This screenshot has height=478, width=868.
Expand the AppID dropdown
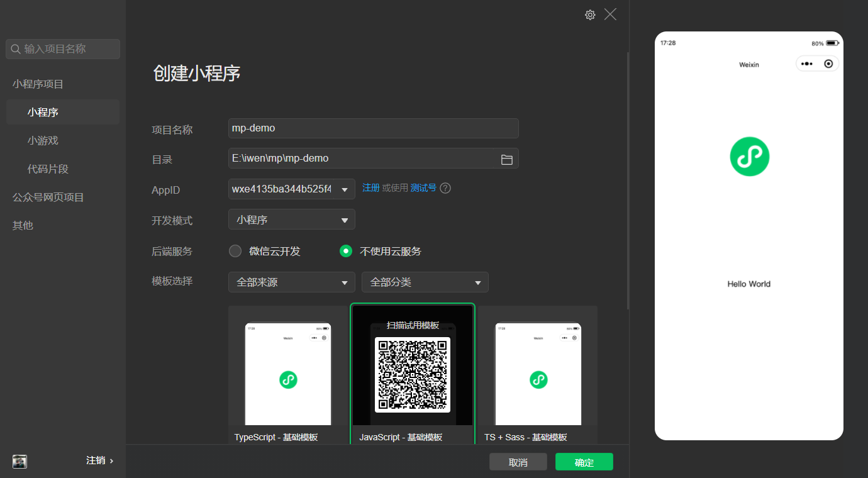click(x=344, y=189)
